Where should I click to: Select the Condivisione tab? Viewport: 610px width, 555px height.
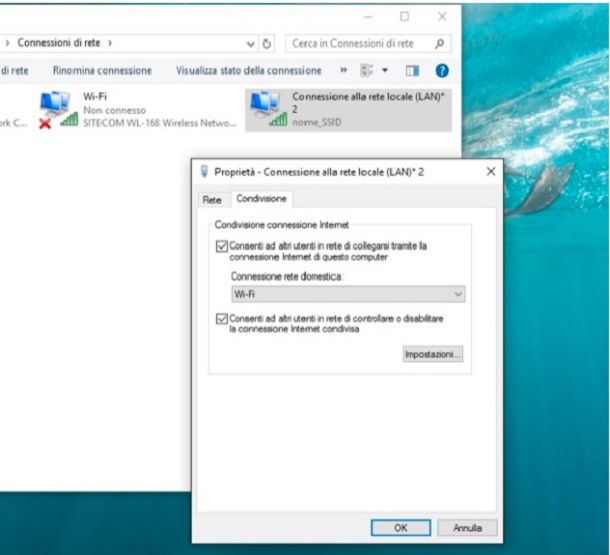pos(261,199)
